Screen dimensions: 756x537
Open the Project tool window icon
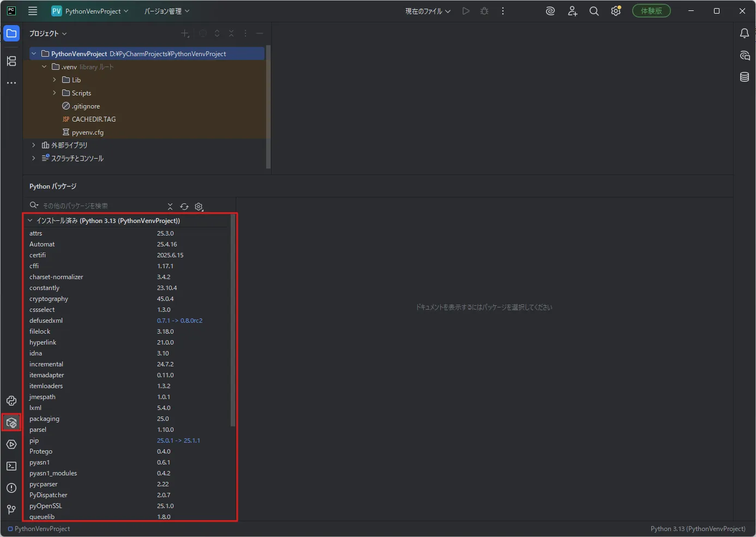point(11,33)
